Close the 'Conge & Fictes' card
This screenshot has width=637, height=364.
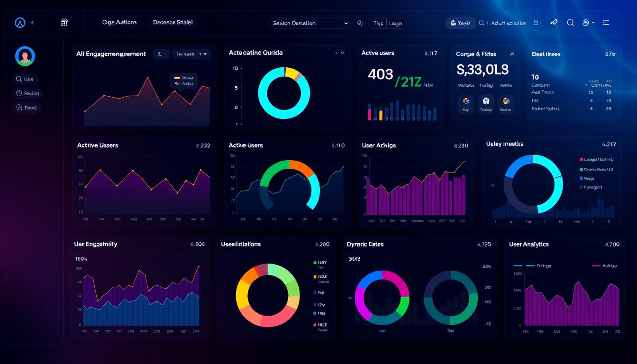coord(512,54)
